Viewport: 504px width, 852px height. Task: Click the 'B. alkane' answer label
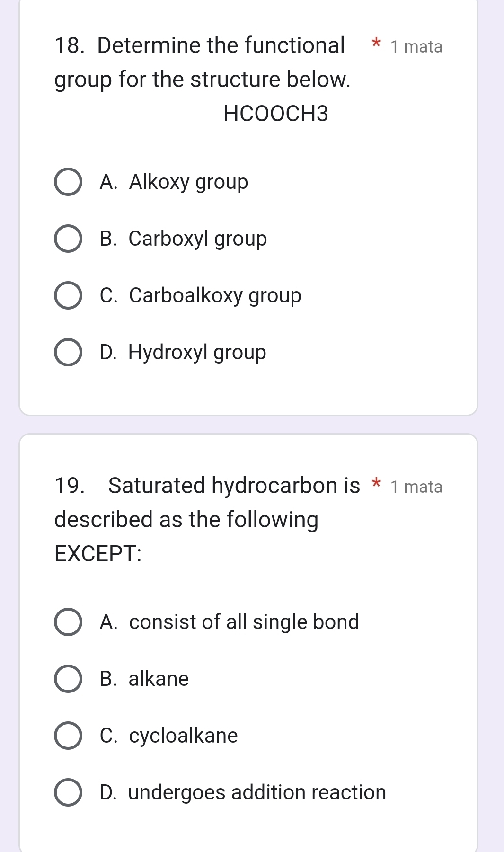click(x=144, y=679)
